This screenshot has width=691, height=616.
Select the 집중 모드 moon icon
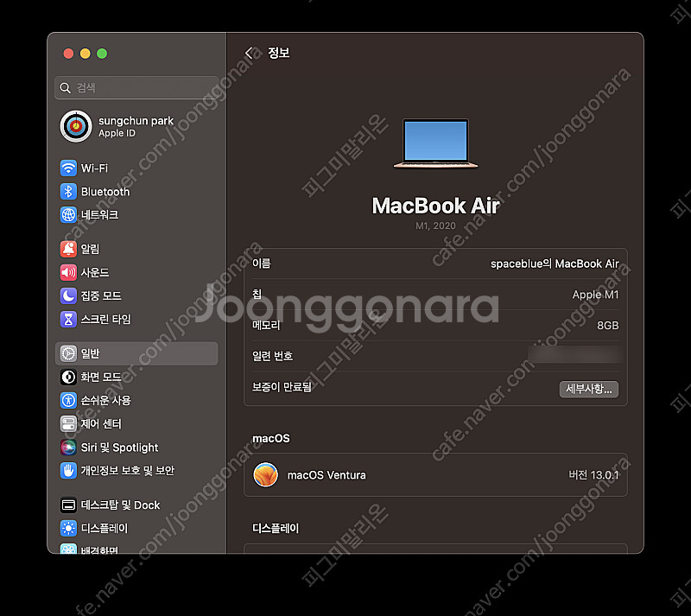[68, 295]
